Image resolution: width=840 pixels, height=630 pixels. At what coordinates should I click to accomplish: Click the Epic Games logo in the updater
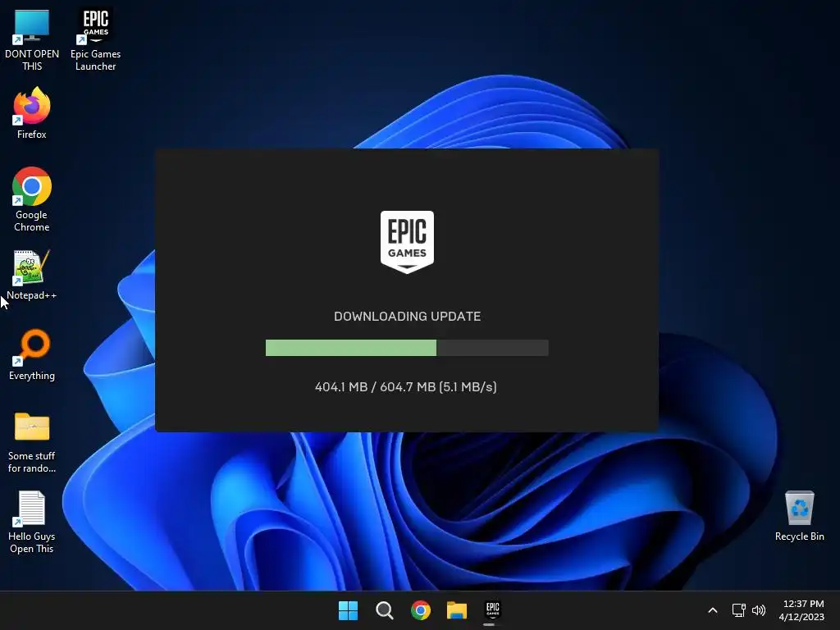407,242
